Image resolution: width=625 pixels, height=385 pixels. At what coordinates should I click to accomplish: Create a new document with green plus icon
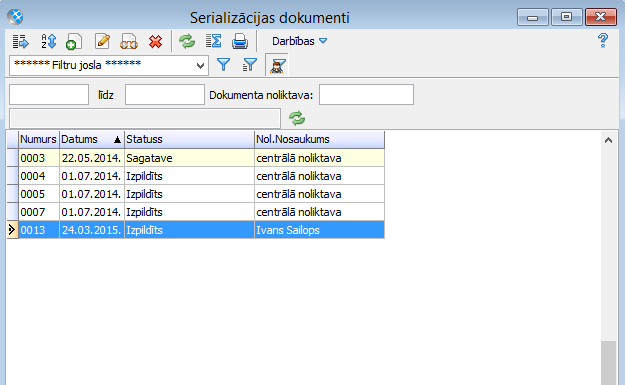(74, 41)
